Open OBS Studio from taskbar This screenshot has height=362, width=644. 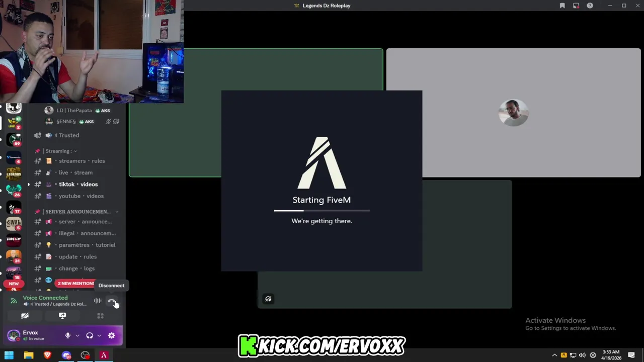pyautogui.click(x=85, y=355)
